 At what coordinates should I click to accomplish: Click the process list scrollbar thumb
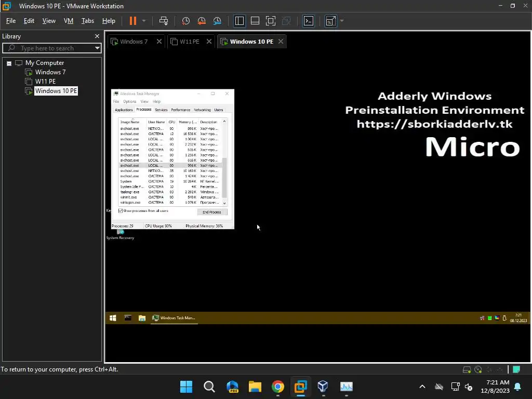click(224, 178)
